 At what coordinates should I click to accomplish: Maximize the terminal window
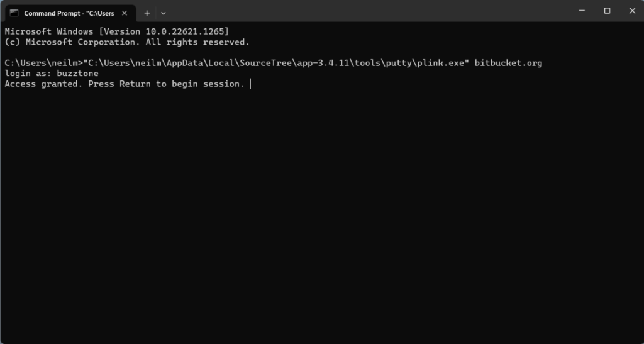pos(607,11)
